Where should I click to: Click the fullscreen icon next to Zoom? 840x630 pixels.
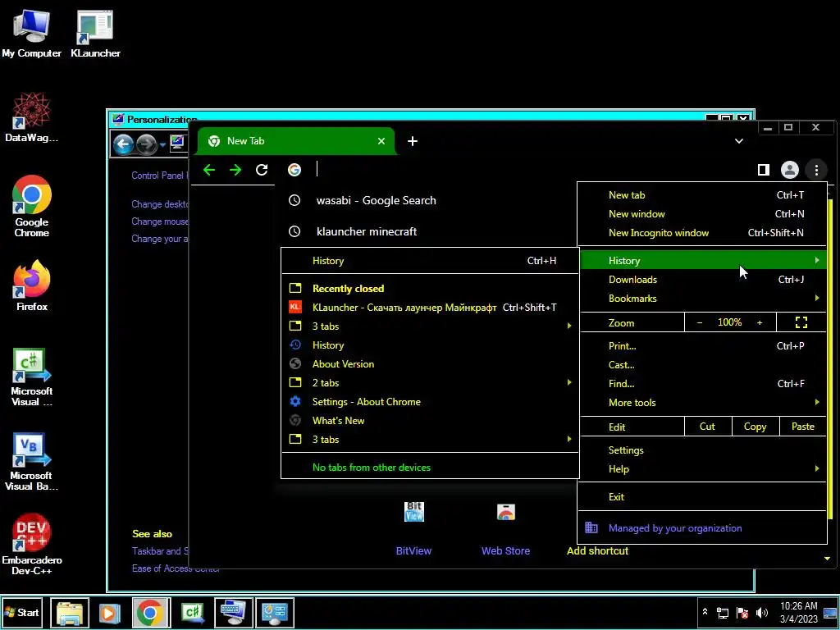click(x=801, y=322)
